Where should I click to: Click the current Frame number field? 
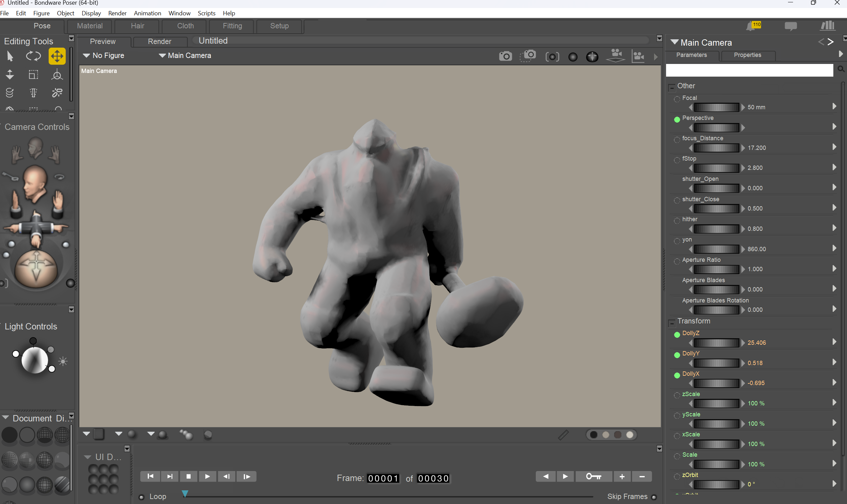pyautogui.click(x=383, y=479)
